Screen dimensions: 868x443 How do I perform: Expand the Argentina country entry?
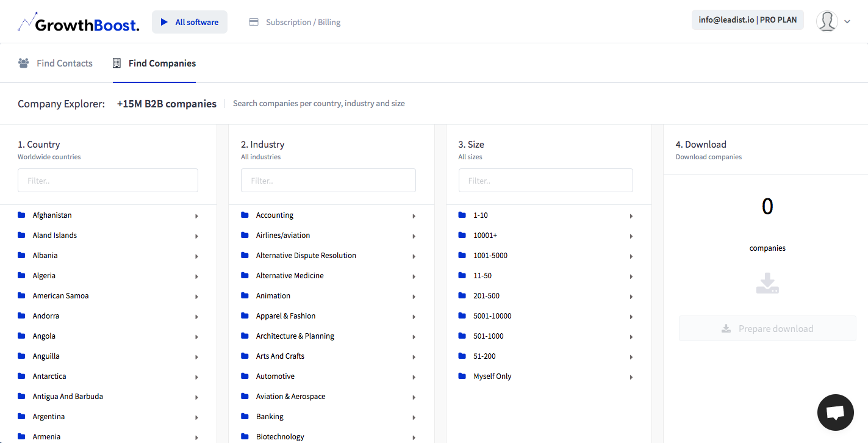[196, 417]
